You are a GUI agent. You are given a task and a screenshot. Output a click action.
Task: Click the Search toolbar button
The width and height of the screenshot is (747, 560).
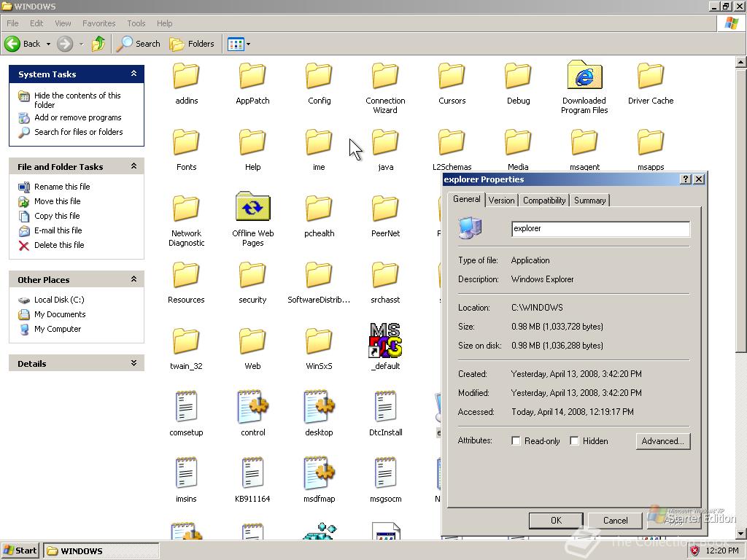coord(138,44)
